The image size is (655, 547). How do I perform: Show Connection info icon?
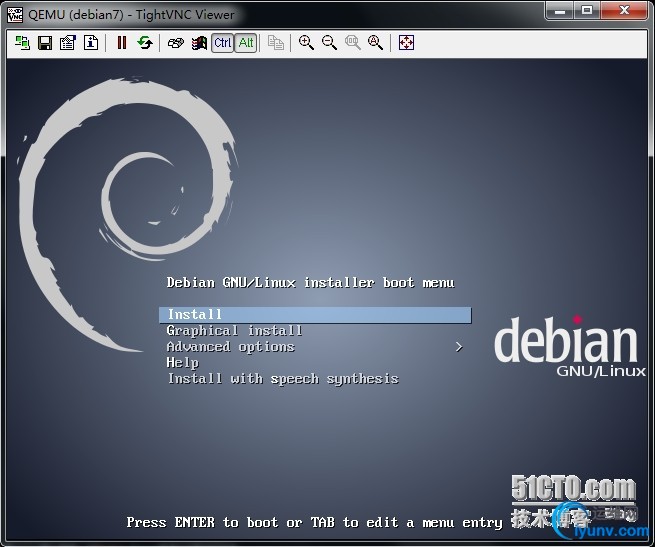tap(91, 43)
